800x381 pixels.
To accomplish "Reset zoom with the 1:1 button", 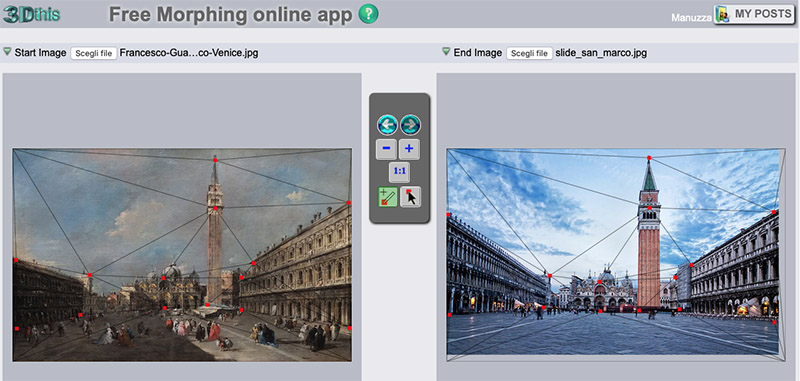I will click(399, 172).
